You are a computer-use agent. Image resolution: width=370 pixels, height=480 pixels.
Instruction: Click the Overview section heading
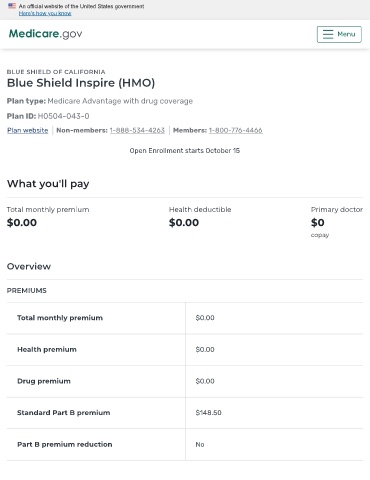[x=29, y=266]
